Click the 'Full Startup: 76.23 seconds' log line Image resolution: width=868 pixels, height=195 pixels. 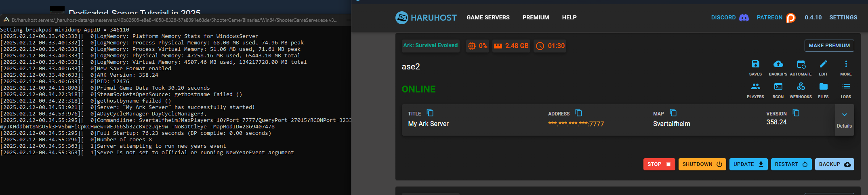[136, 133]
